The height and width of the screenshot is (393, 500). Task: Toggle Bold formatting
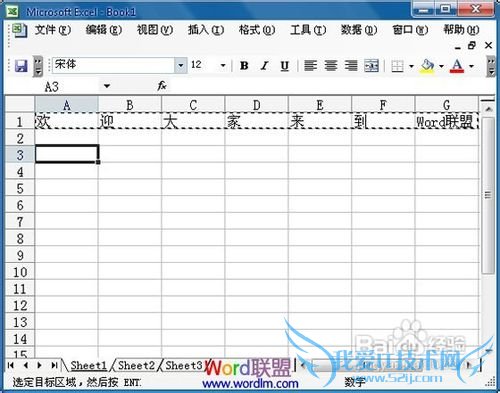point(244,66)
